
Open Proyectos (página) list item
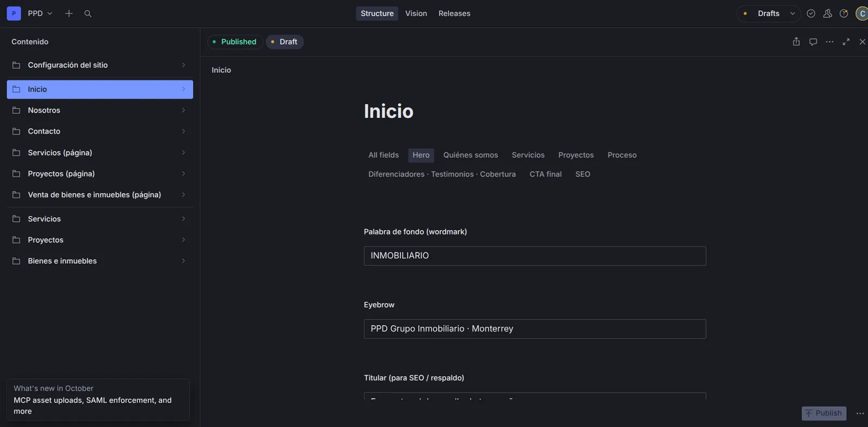point(100,174)
